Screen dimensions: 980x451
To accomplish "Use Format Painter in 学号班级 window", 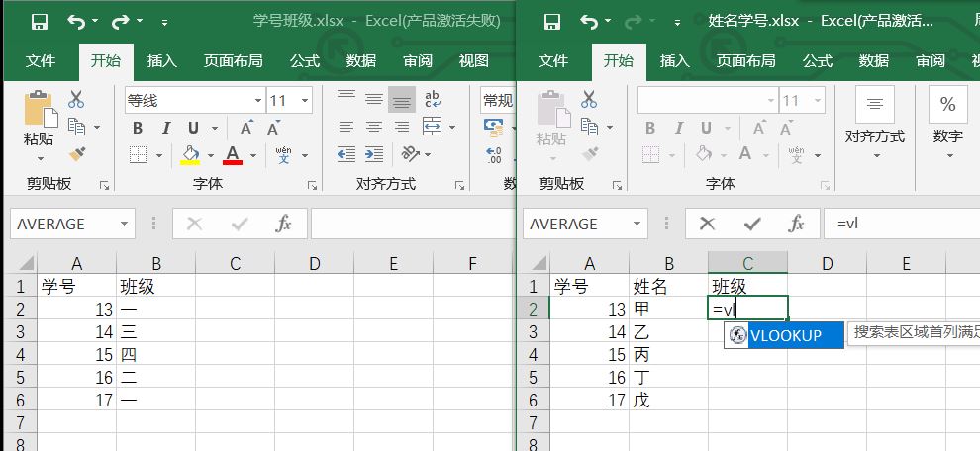I will pyautogui.click(x=77, y=153).
